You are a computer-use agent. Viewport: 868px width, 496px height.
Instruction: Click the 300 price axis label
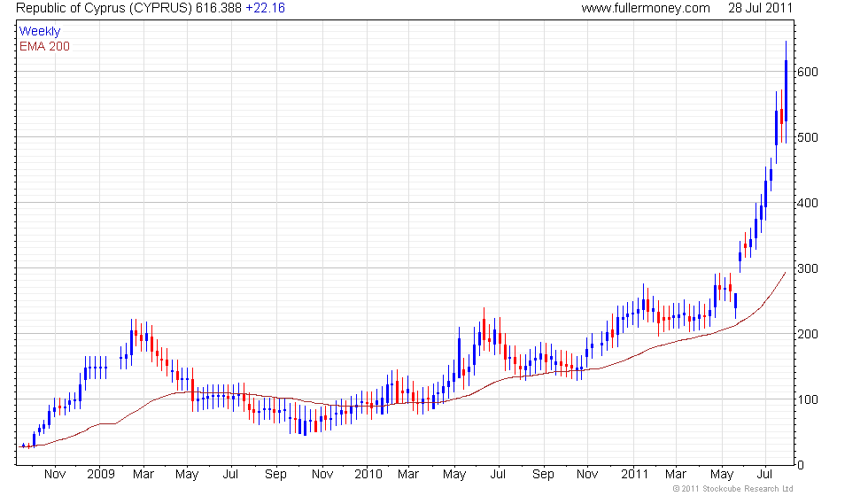point(806,268)
